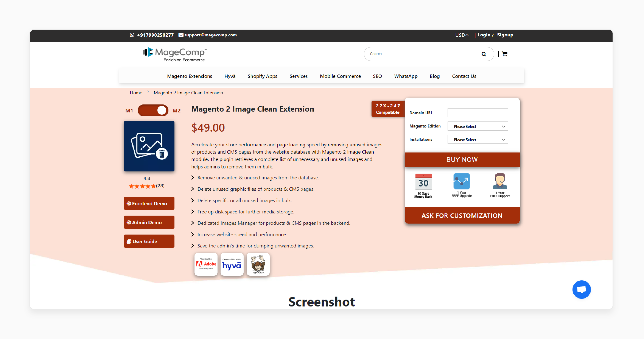Click the Compatible with Hyvä badge
Screen dimensions: 644x339
pyautogui.click(x=232, y=264)
